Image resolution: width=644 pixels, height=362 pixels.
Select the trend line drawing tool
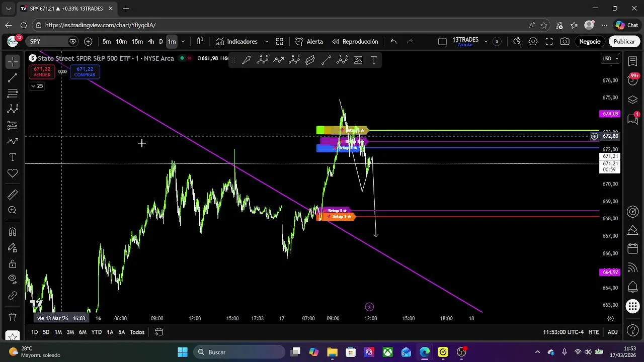tap(13, 77)
